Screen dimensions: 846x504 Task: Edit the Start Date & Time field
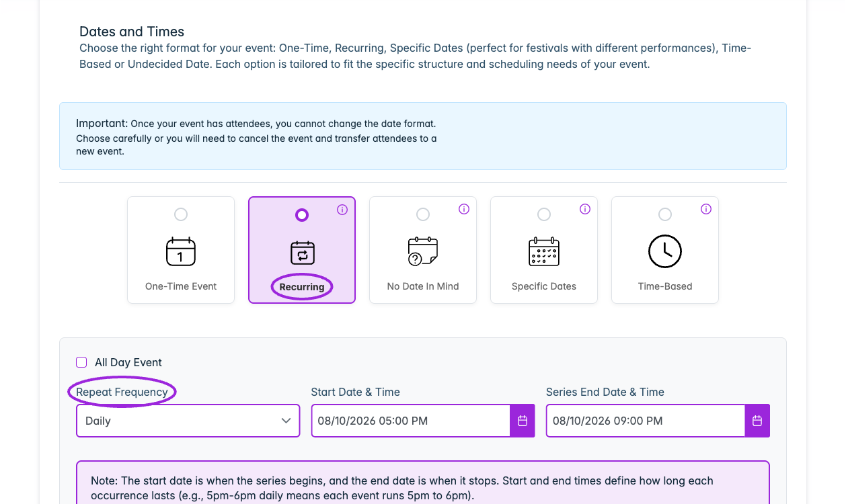[x=411, y=421]
